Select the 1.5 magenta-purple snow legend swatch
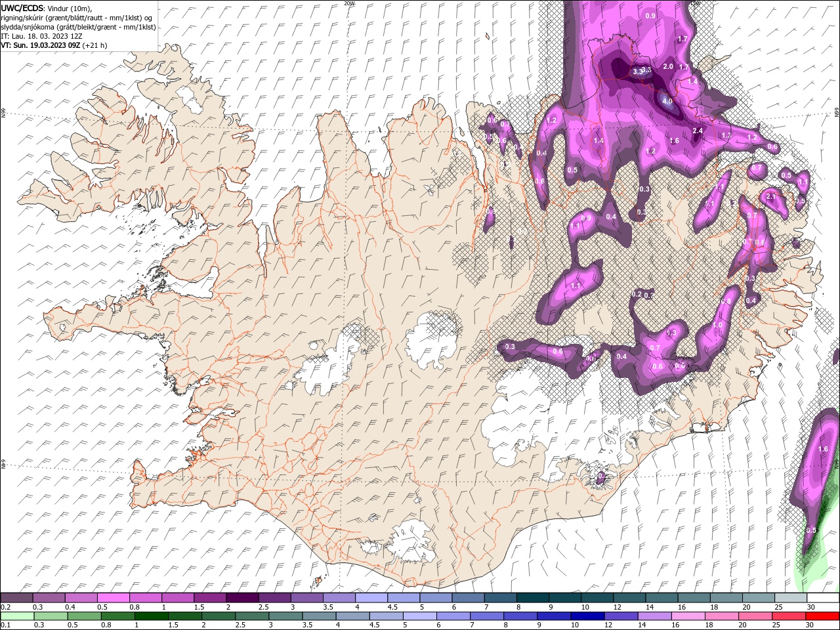Viewport: 840px width, 630px height. (x=209, y=598)
